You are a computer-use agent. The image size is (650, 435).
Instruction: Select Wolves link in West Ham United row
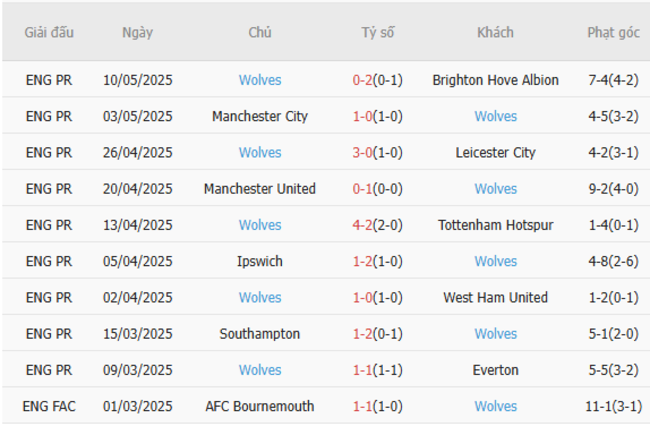(x=260, y=297)
